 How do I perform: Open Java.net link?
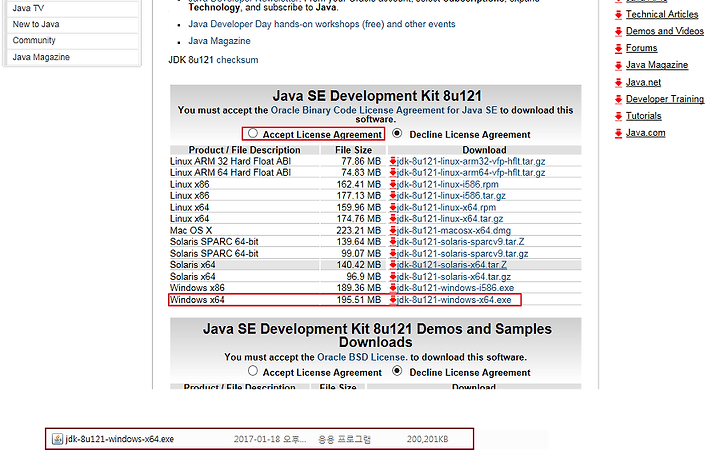[643, 83]
